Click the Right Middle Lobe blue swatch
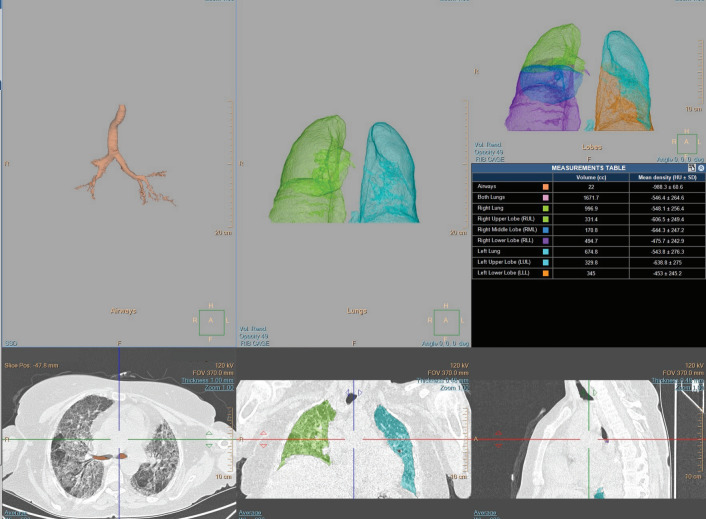 pos(545,229)
